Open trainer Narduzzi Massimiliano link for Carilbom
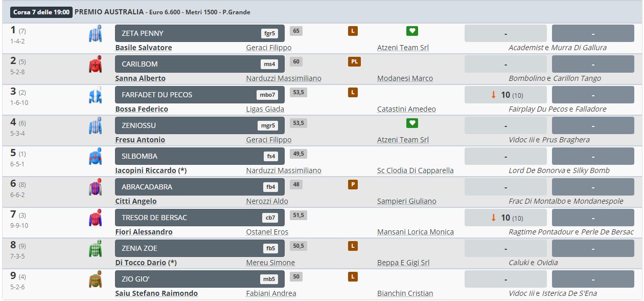The image size is (644, 301). point(284,78)
